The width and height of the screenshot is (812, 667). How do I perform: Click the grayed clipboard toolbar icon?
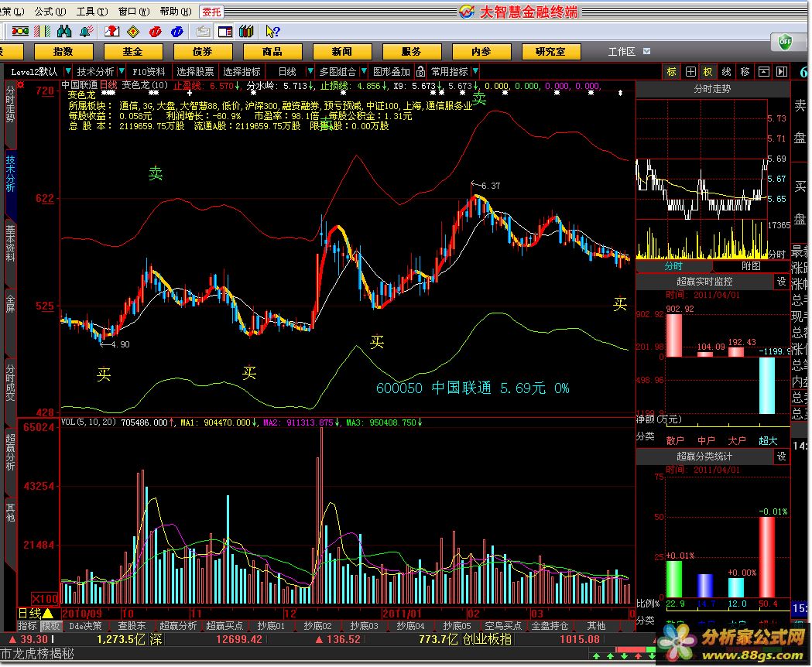[x=203, y=32]
